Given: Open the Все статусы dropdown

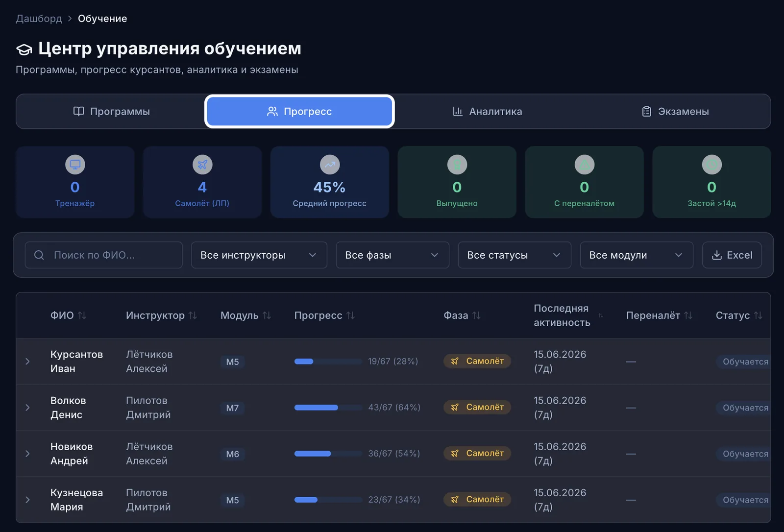Looking at the screenshot, I should point(514,255).
